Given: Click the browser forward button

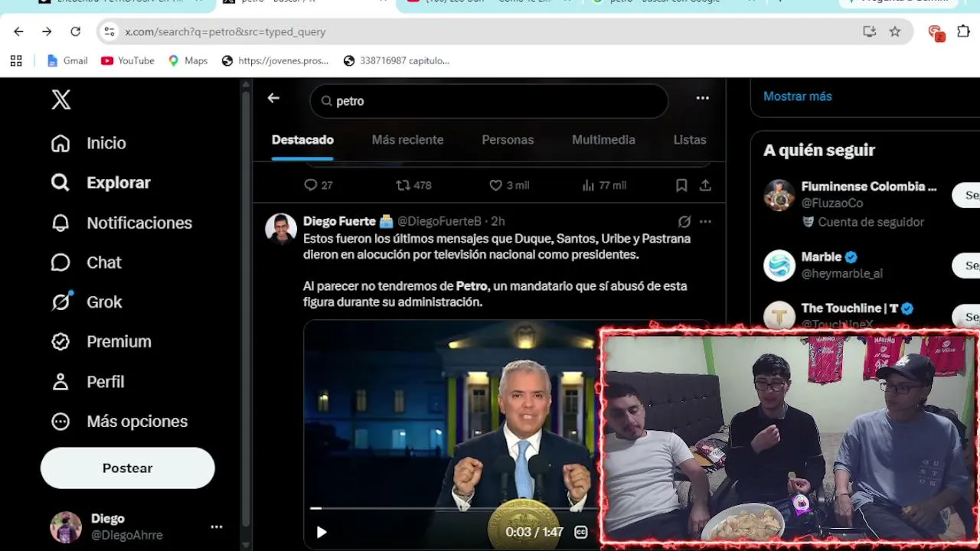Looking at the screenshot, I should [x=47, y=31].
